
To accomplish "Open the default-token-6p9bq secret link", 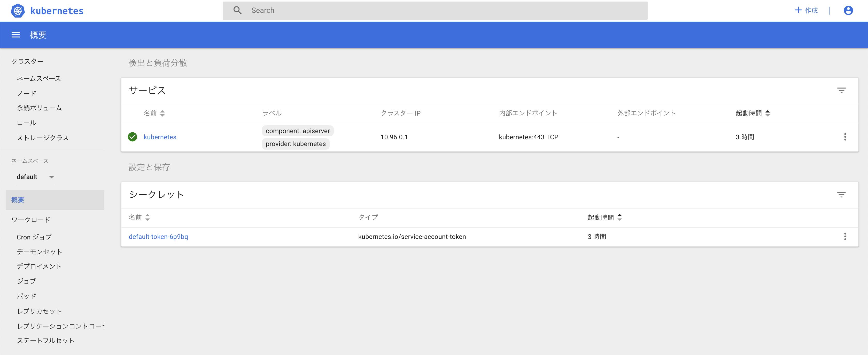I will (158, 237).
